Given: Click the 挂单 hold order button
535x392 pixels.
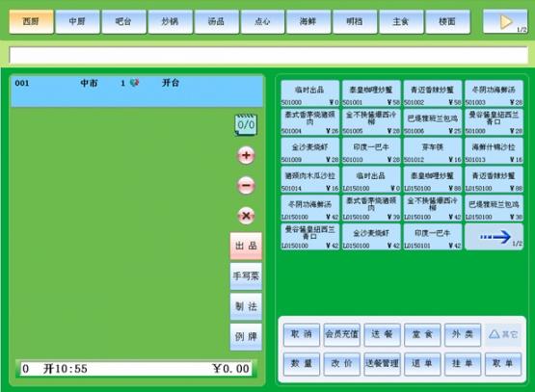Looking at the screenshot, I should pos(463,364).
